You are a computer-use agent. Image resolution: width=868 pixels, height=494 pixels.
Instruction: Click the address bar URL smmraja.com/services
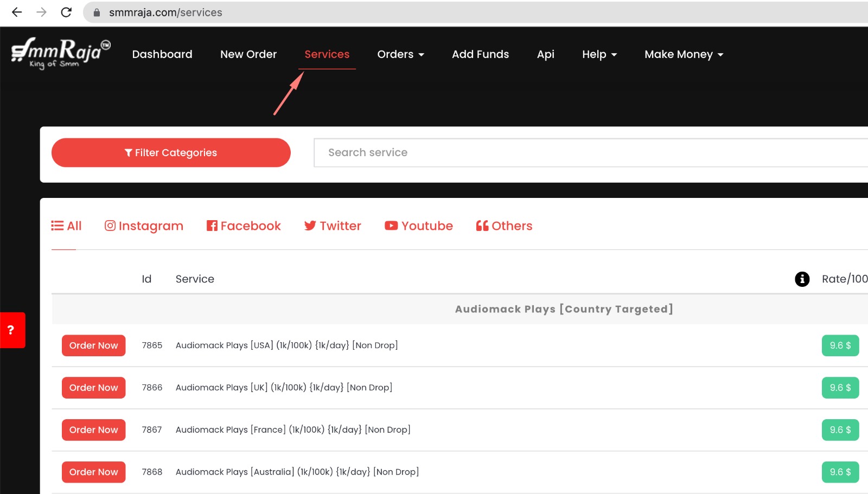click(165, 12)
